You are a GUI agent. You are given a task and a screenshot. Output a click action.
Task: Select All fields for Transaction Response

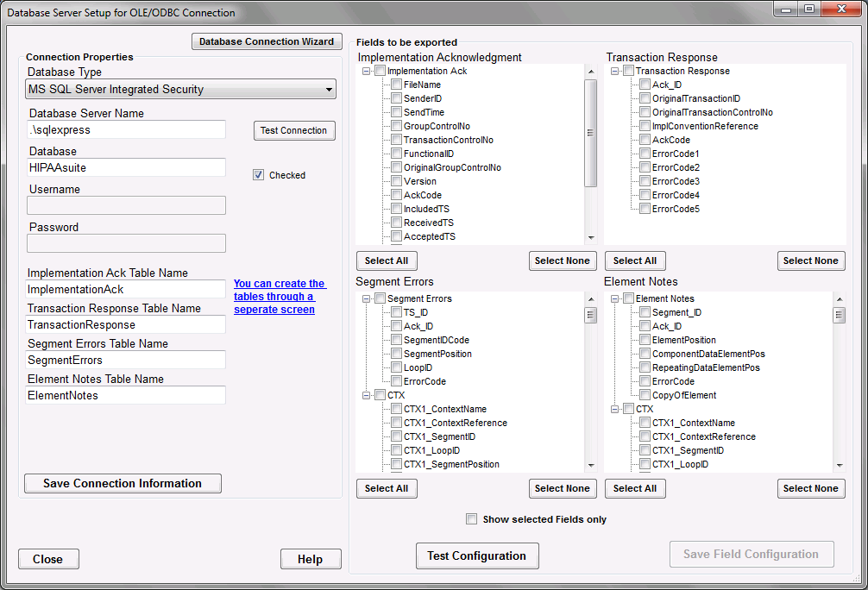point(635,260)
